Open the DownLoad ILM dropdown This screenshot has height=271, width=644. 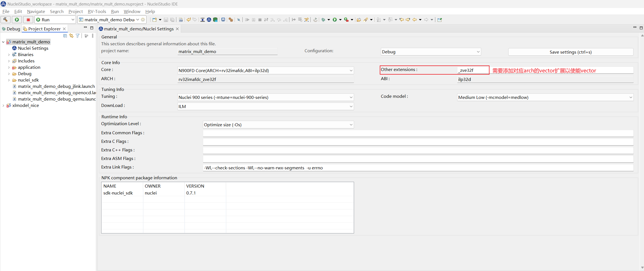(x=265, y=106)
